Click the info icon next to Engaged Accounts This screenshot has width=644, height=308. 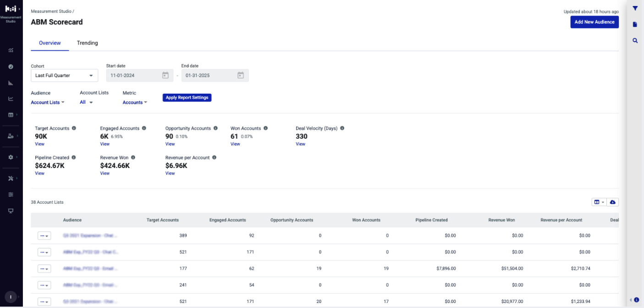pos(144,129)
